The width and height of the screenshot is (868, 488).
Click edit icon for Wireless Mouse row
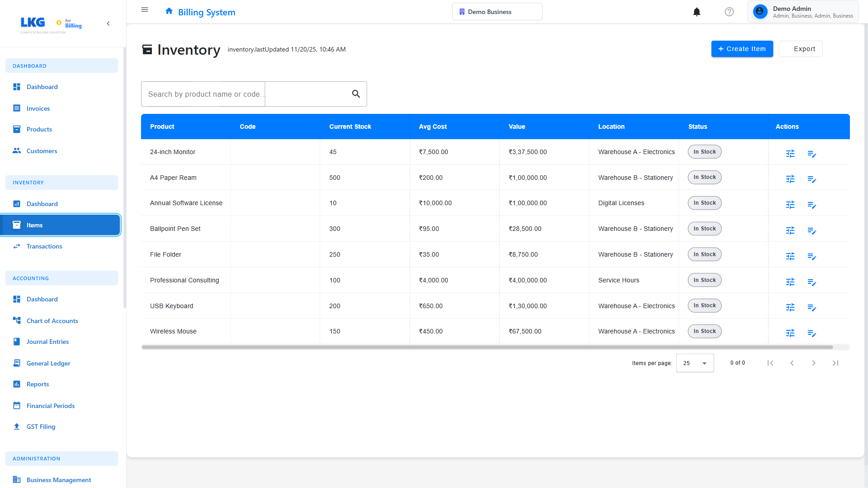[811, 333]
